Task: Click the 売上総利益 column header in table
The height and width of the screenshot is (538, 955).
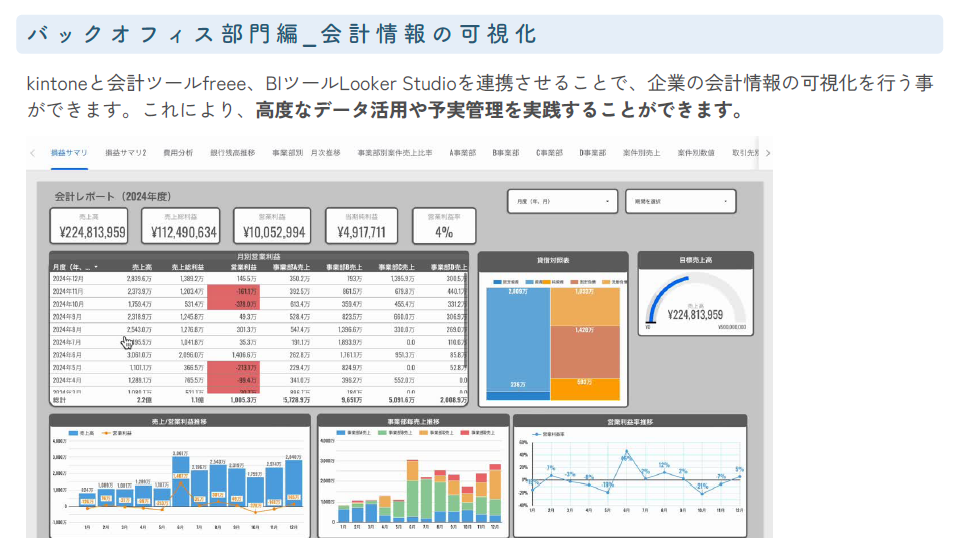Action: pos(189,267)
